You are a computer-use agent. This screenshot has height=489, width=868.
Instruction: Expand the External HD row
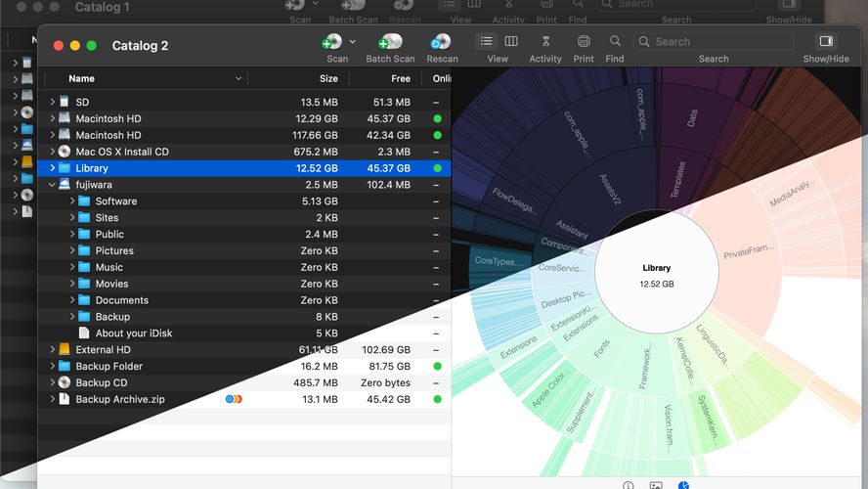coord(52,349)
